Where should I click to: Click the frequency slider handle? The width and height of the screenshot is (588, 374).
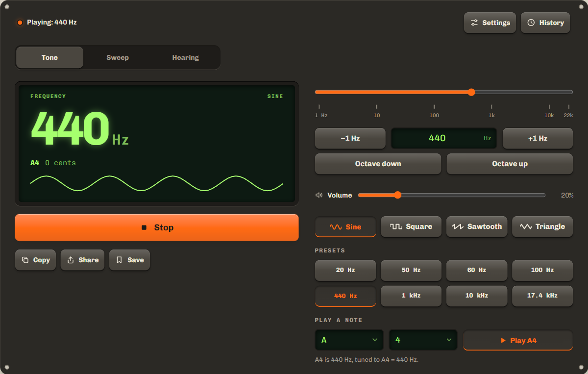point(471,92)
